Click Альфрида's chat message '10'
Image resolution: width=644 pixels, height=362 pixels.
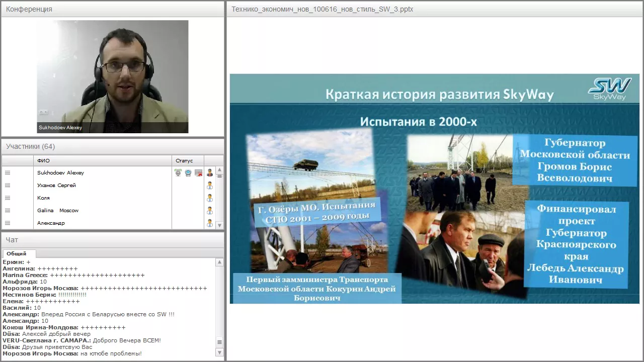point(25,282)
